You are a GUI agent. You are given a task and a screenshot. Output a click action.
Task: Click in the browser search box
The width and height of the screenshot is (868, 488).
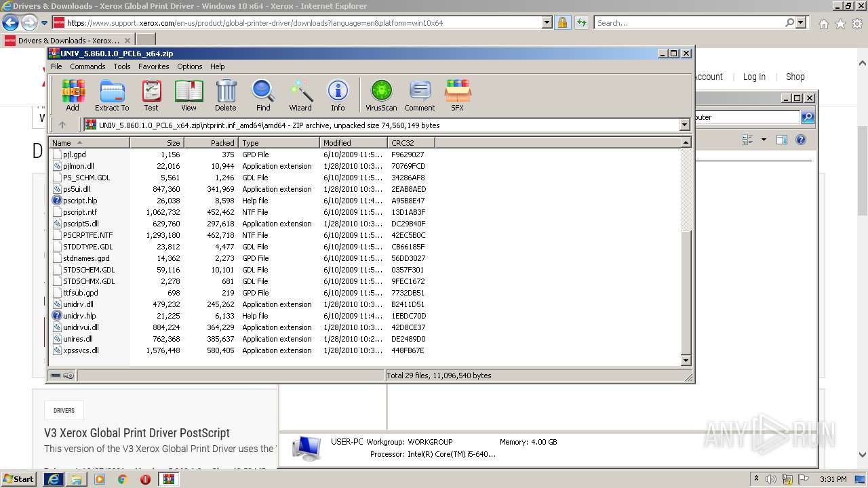(689, 23)
